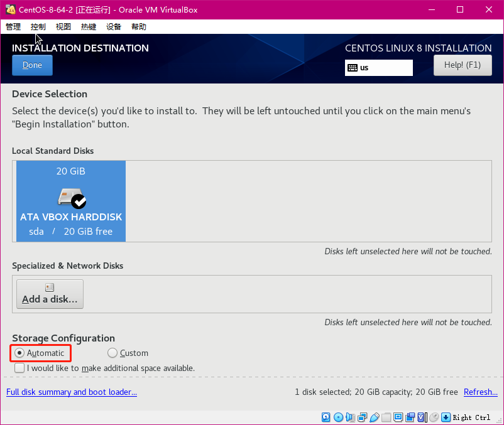Click Help! (F1) button

coord(463,65)
